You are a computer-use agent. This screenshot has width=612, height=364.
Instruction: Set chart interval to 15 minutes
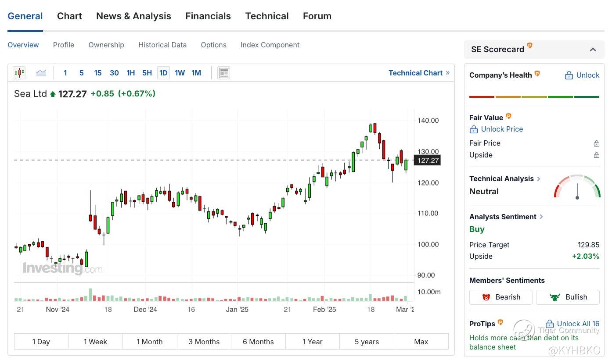pos(98,73)
